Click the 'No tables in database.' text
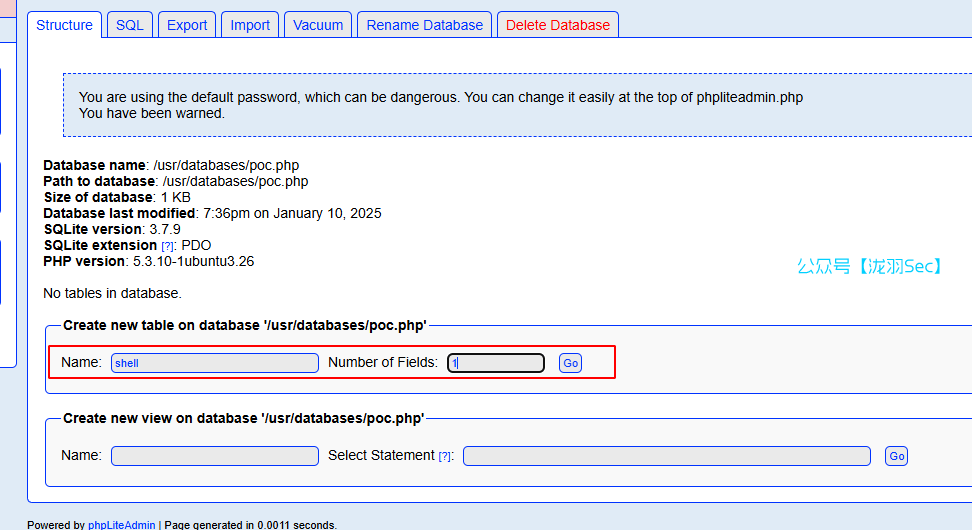Viewport: 972px width, 530px height. pos(112,293)
